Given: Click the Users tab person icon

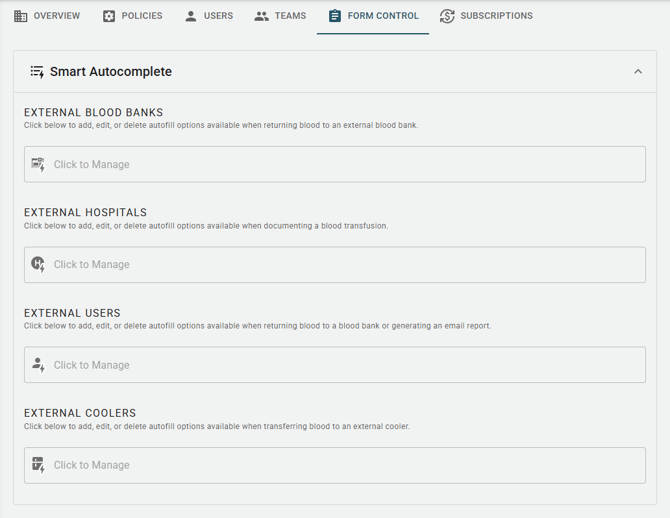Looking at the screenshot, I should coord(191,16).
